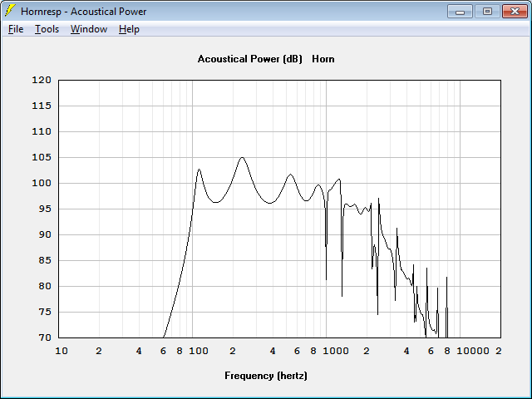Click the 10000 hertz x-axis label

coord(473,351)
